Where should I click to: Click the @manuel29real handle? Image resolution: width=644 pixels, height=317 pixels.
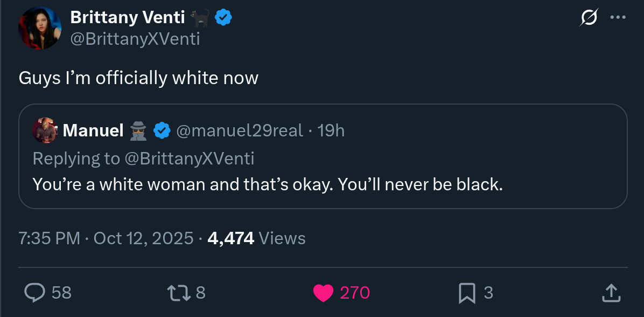[x=240, y=131]
